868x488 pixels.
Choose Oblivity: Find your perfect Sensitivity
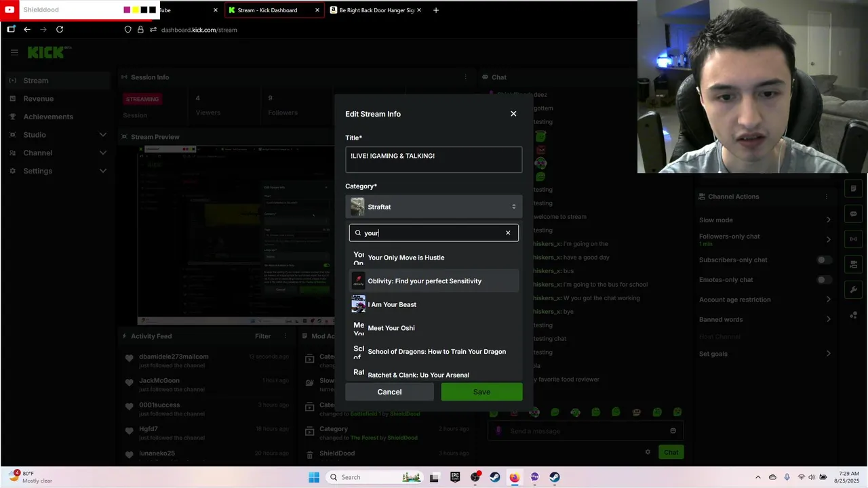pos(434,281)
